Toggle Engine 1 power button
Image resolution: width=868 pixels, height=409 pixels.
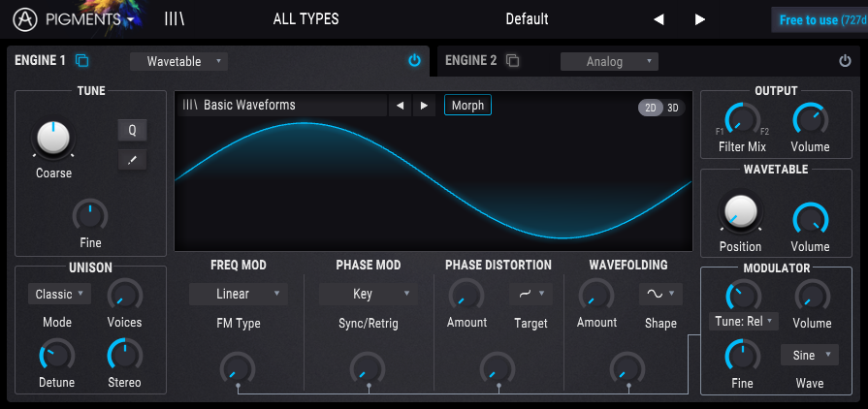tap(414, 61)
